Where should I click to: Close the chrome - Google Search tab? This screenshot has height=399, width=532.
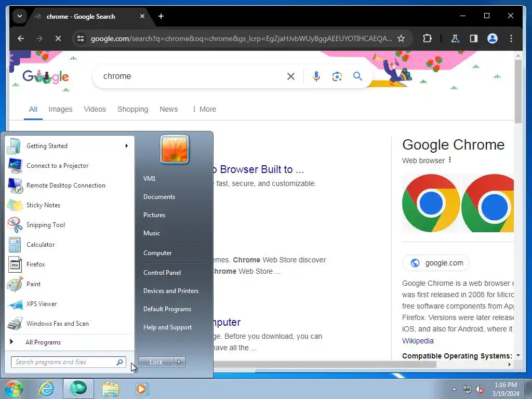142,16
